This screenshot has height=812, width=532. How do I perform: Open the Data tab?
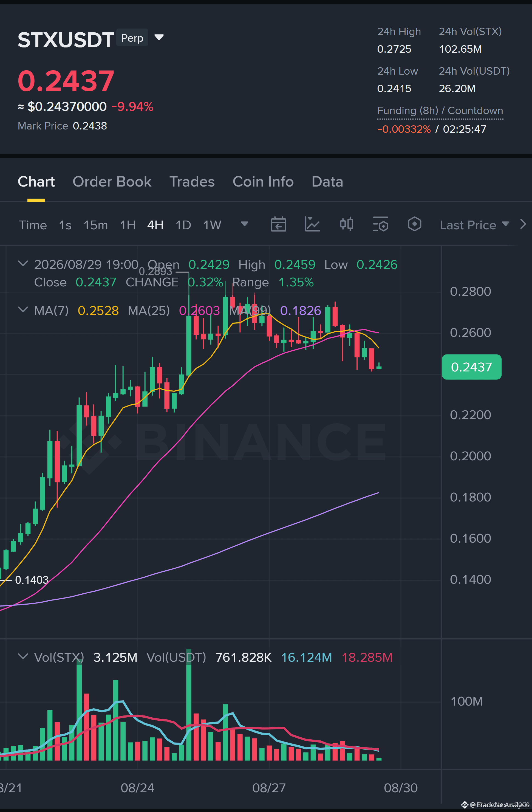(327, 182)
